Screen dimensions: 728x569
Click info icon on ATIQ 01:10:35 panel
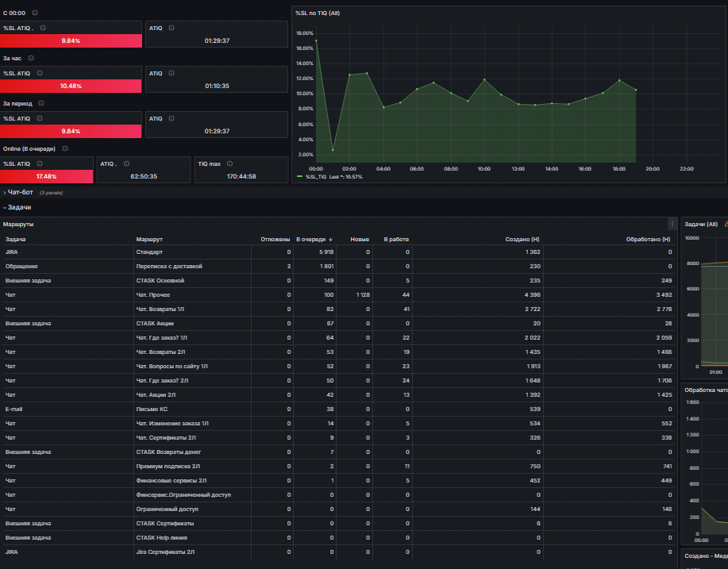click(171, 73)
